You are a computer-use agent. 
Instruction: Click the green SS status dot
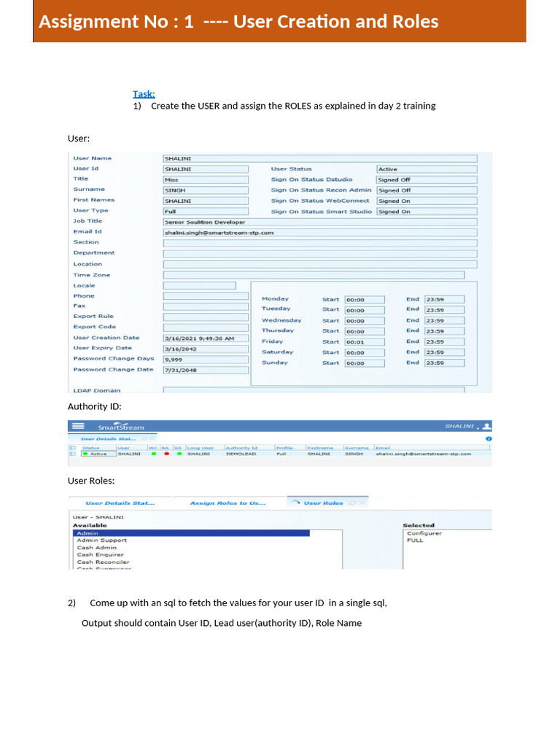click(x=179, y=454)
